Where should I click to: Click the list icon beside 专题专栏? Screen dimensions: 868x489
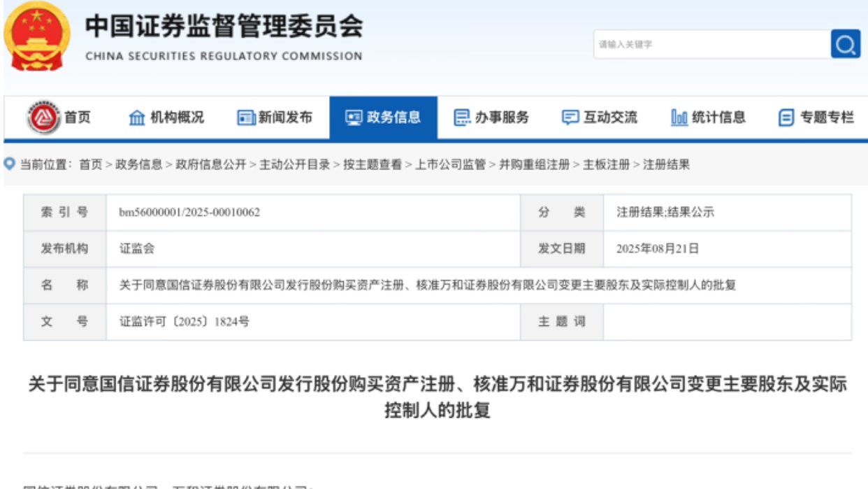(x=787, y=118)
